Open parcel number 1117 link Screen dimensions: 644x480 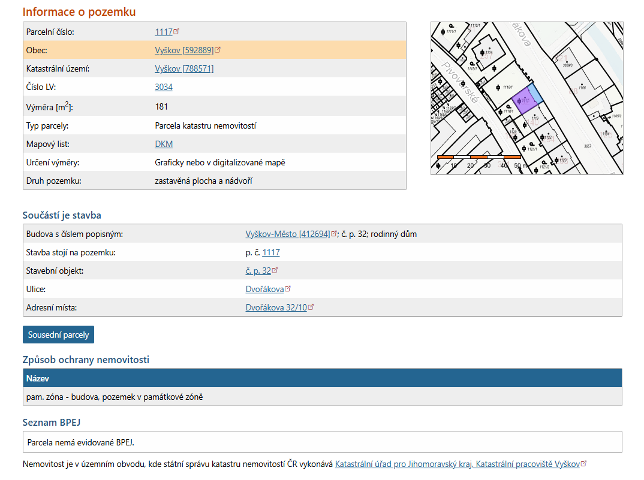click(x=163, y=32)
